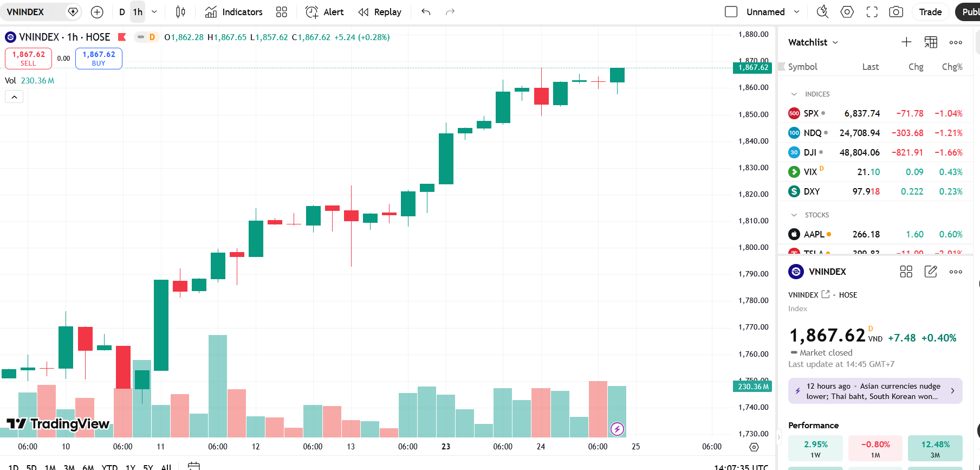This screenshot has height=470, width=980.
Task: Open the multi-chart layout selector
Action: click(x=281, y=11)
